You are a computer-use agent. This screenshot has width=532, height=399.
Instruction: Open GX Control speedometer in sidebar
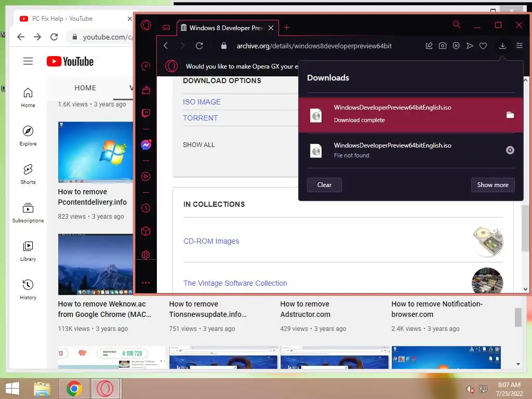(x=146, y=66)
